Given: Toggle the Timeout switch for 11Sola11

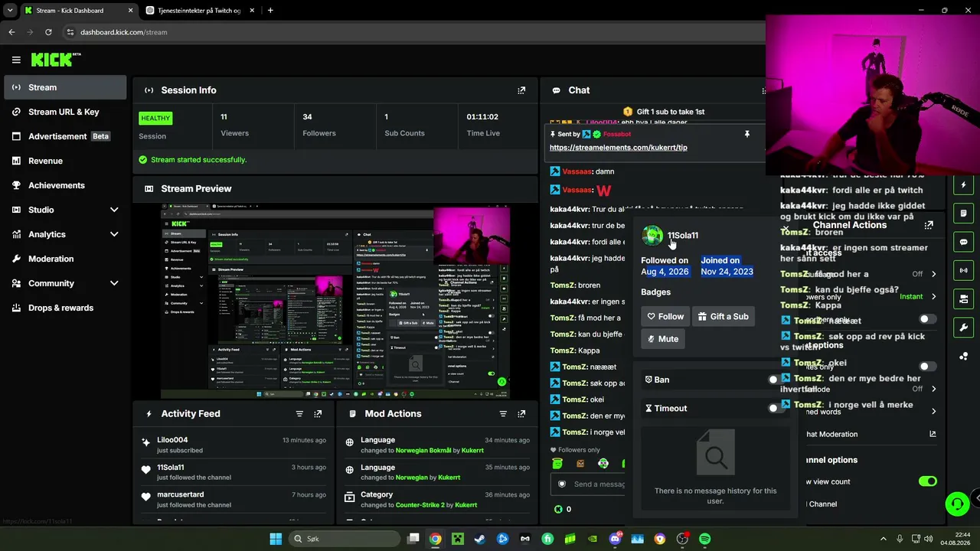Looking at the screenshot, I should 777,408.
